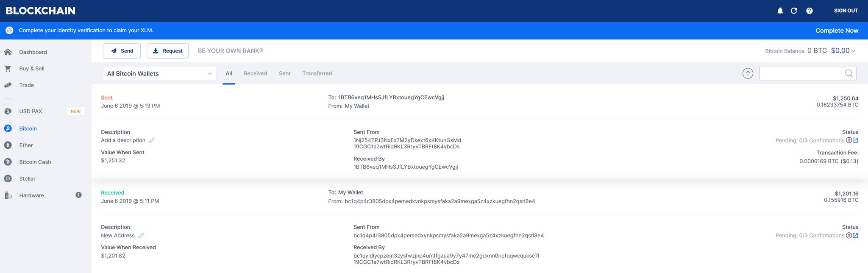This screenshot has height=273, width=868.
Task: Open USD PAX in sidebar
Action: point(31,111)
